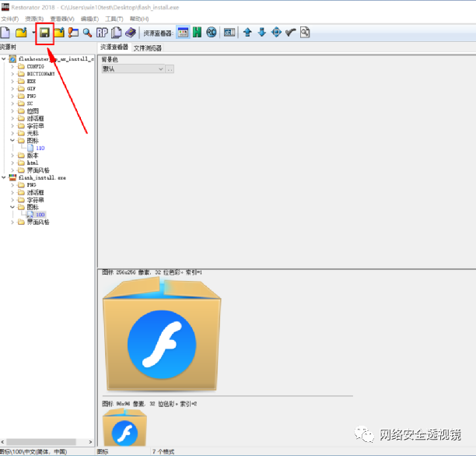Open the purple help book icon
The image size is (476, 456).
(131, 33)
